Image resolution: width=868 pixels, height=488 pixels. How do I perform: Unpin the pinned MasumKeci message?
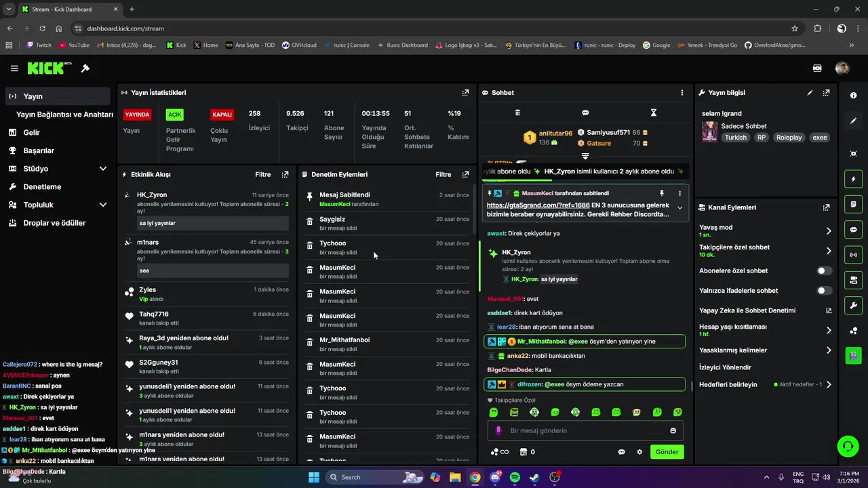coord(662,193)
